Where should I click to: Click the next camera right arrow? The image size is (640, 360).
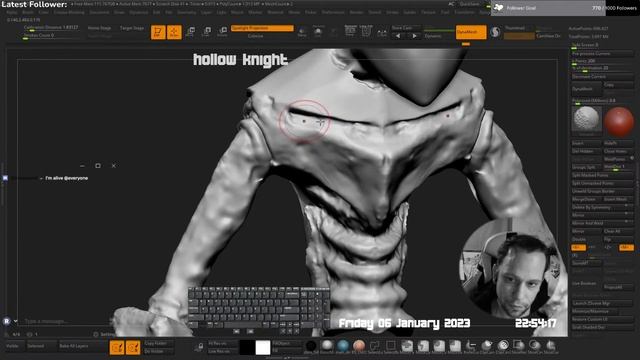click(x=414, y=36)
